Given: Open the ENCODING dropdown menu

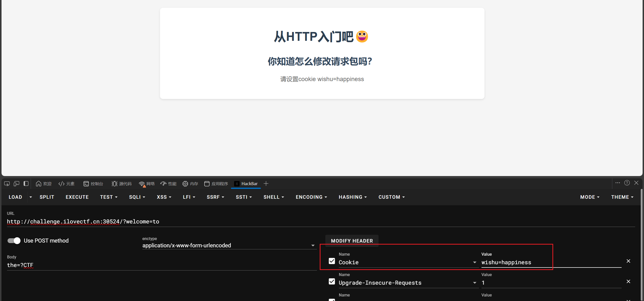Looking at the screenshot, I should pos(311,197).
